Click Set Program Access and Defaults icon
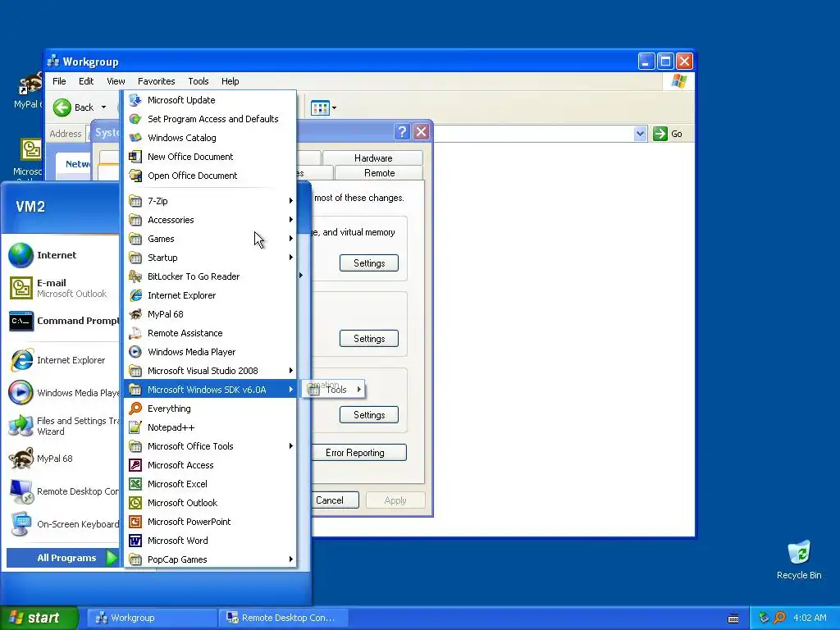Screen dimensions: 840x630 point(135,119)
